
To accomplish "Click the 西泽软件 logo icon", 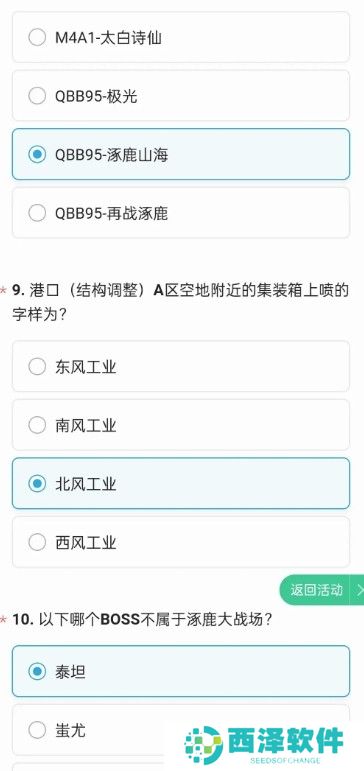I will 203,744.
